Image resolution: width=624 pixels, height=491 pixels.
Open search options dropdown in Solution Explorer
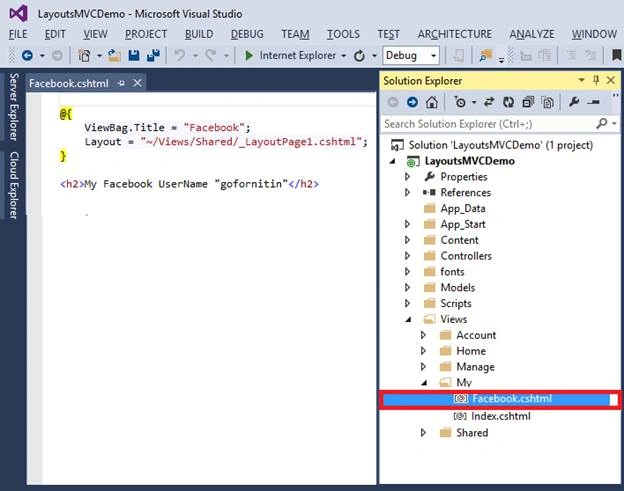pyautogui.click(x=614, y=124)
